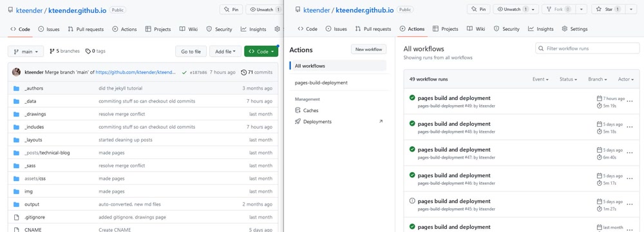Open the Status filter dropdown
Viewport: 644px width, 232px height.
pyautogui.click(x=568, y=79)
